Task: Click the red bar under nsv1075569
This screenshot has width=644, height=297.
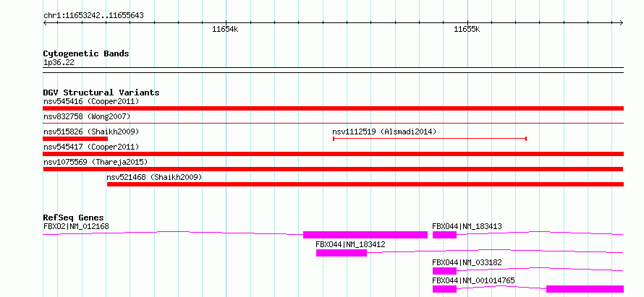Action: (x=333, y=169)
